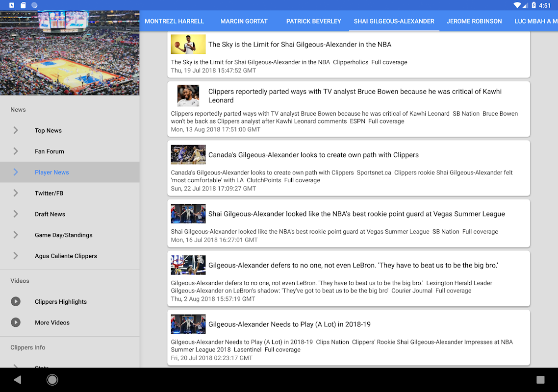Image resolution: width=558 pixels, height=392 pixels.
Task: Open Clippers Highlights videos
Action: pos(70,301)
